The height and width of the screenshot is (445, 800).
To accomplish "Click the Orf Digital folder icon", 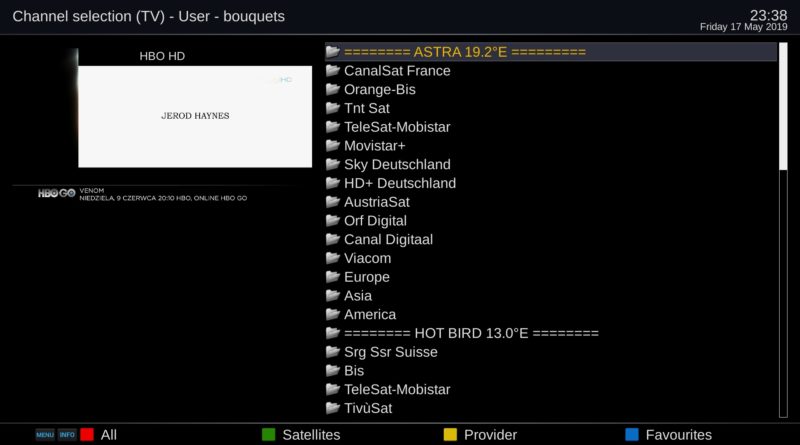I will pos(333,220).
